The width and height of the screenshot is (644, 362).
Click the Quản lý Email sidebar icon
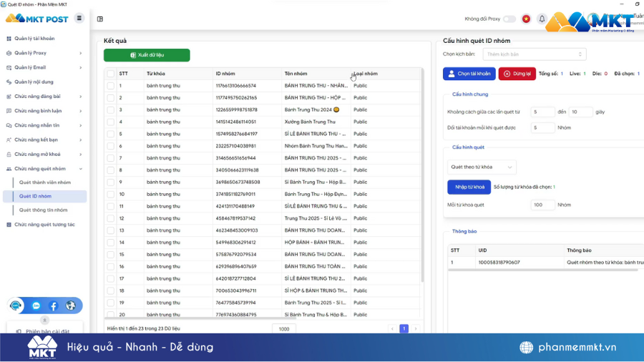coord(9,67)
